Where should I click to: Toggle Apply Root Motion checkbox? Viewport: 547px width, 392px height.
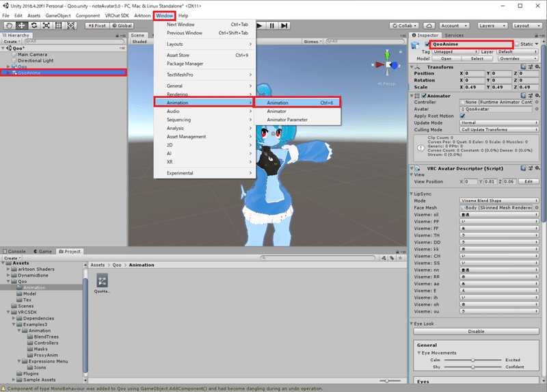462,116
